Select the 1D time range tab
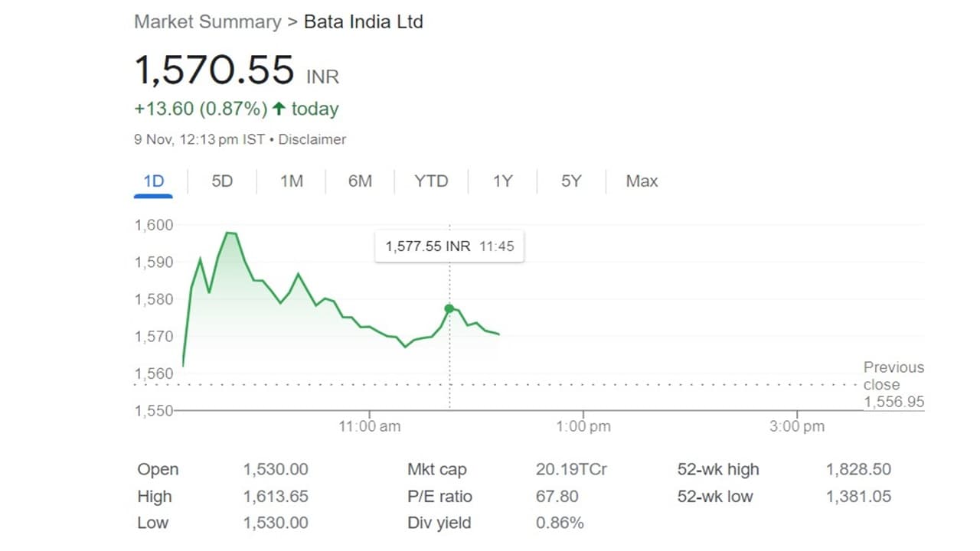The height and width of the screenshot is (551, 980). [154, 181]
